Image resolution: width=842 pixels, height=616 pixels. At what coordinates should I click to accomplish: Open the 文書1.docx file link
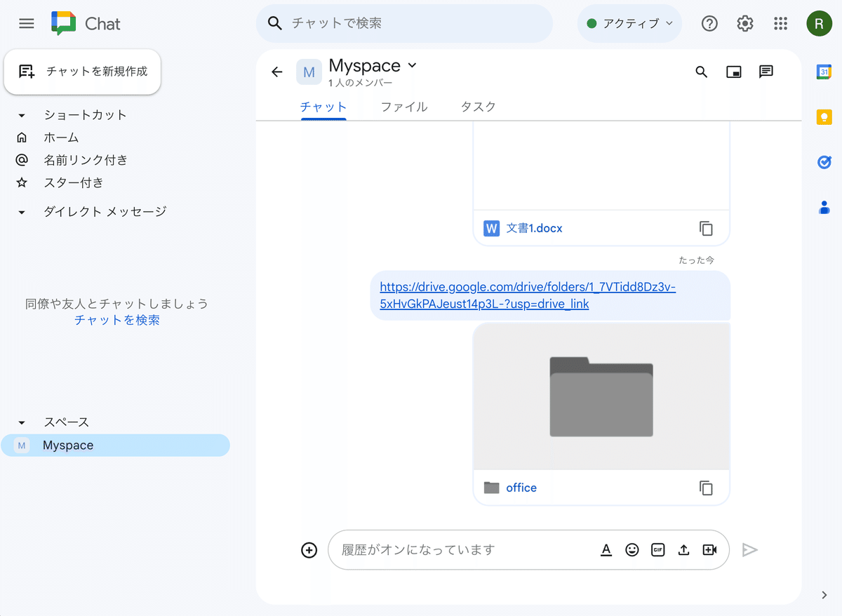534,228
